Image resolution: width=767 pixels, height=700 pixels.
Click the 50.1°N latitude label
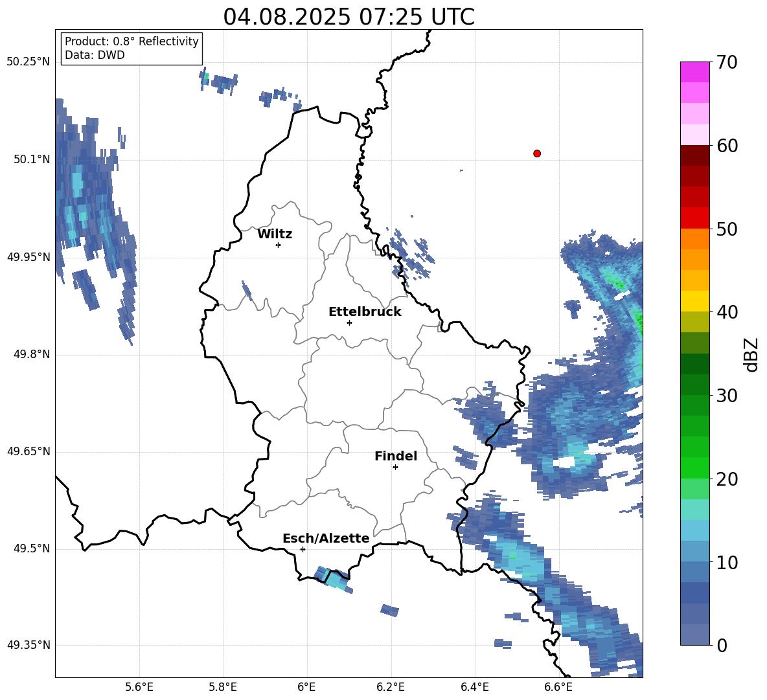point(31,159)
